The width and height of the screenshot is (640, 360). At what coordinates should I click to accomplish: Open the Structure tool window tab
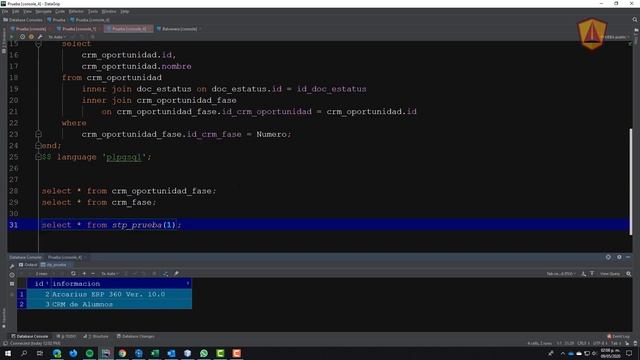96,336
